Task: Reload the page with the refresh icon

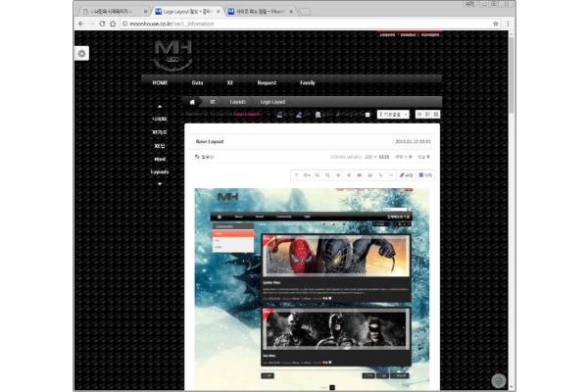Action: click(102, 24)
